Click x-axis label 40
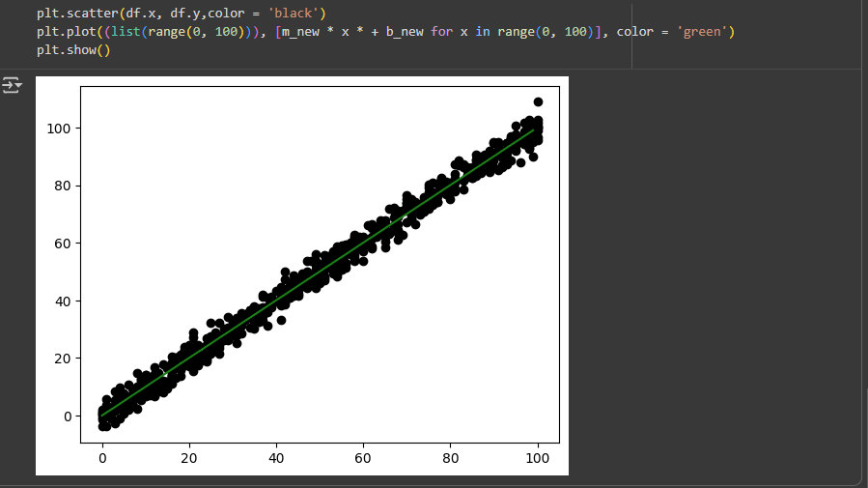Screen dimensions: 868x488 (276, 460)
